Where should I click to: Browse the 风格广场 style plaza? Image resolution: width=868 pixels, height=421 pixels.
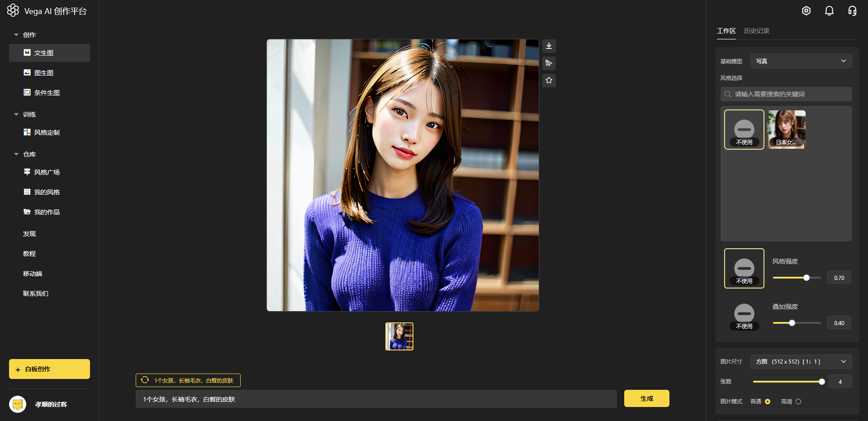(x=47, y=172)
